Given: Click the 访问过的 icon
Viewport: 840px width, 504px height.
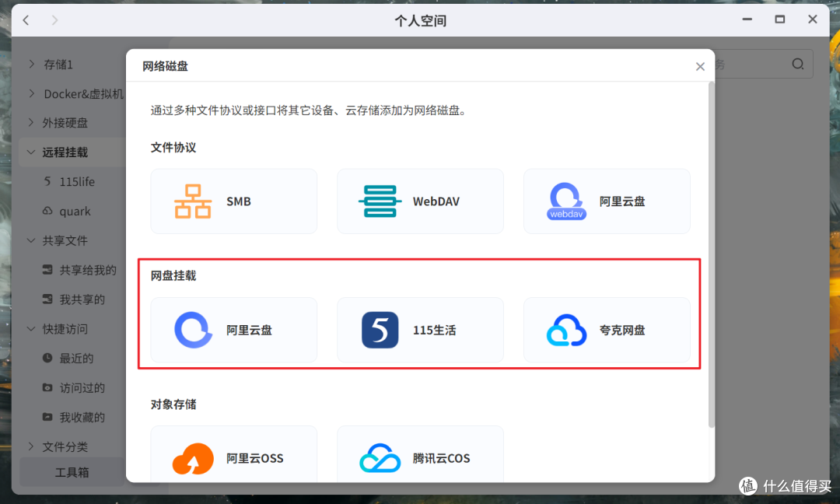Looking at the screenshot, I should point(47,387).
